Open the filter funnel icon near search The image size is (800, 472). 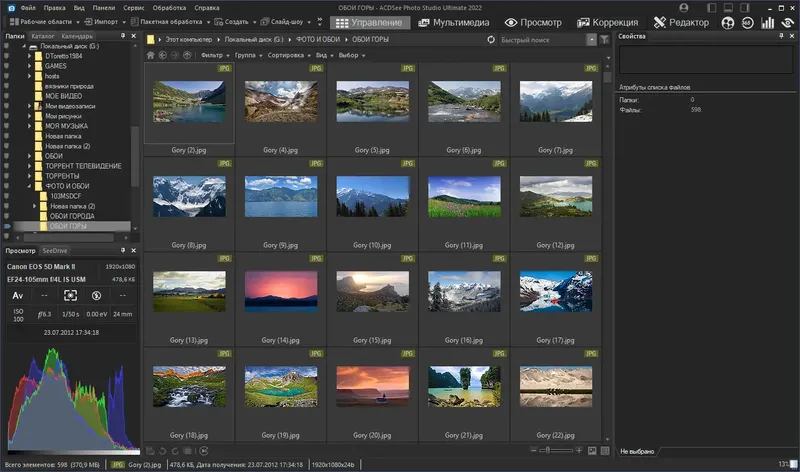point(605,39)
